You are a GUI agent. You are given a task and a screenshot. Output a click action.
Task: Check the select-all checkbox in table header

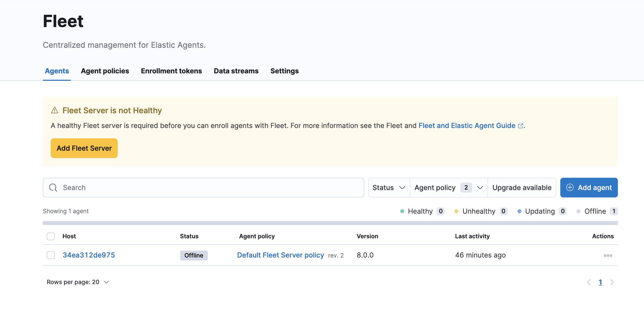(x=50, y=236)
